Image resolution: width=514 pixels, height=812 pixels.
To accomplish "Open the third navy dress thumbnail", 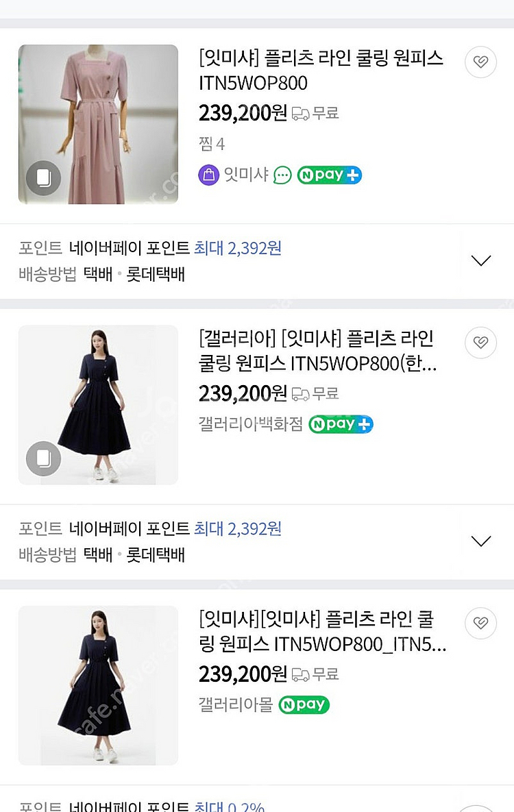I will click(98, 685).
